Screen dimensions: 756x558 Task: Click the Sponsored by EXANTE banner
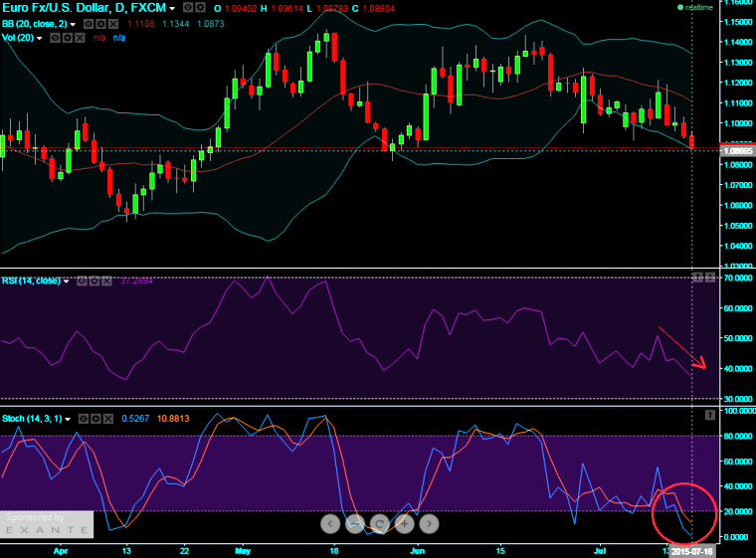pyautogui.click(x=47, y=524)
